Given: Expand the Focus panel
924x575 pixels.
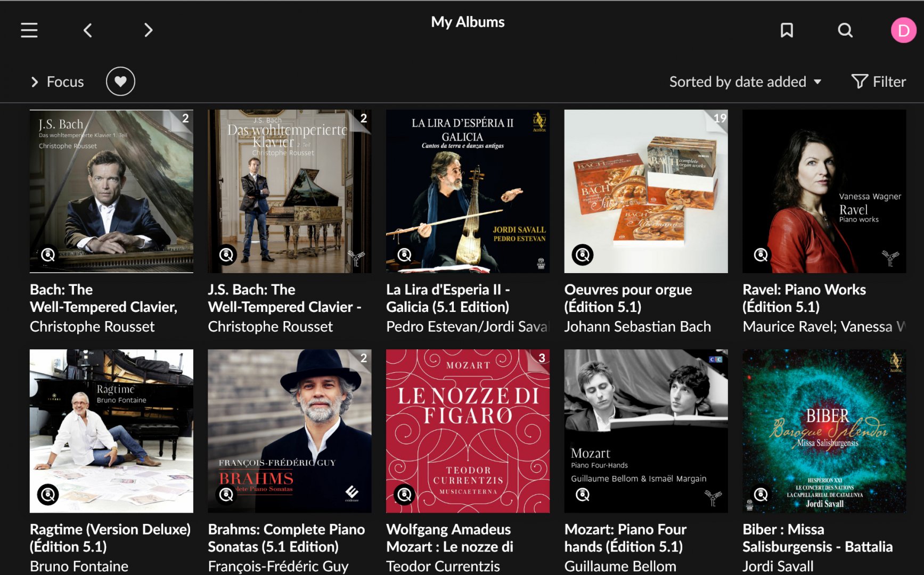Looking at the screenshot, I should [57, 81].
